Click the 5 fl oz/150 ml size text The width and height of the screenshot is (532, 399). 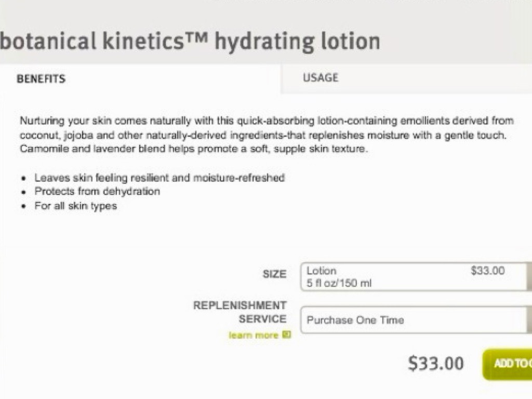[x=339, y=284]
